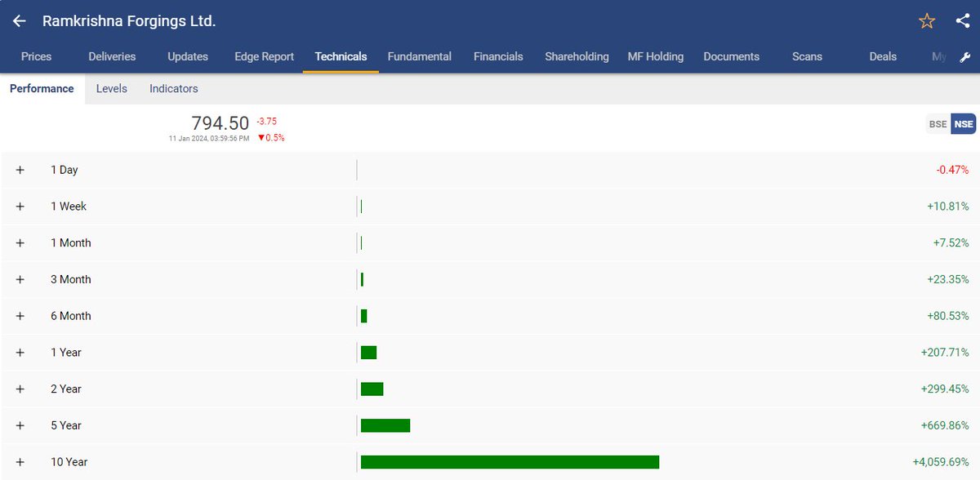Open the Shareholding tab
Image resolution: width=980 pixels, height=480 pixels.
(x=577, y=56)
